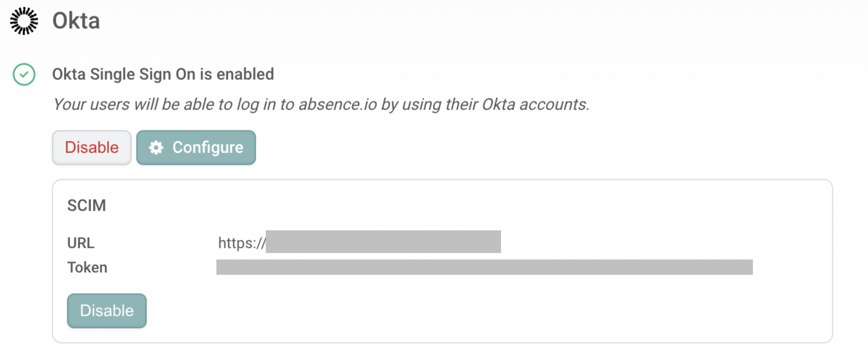Click the green checkmark status icon
868x359 pixels.
(x=24, y=74)
